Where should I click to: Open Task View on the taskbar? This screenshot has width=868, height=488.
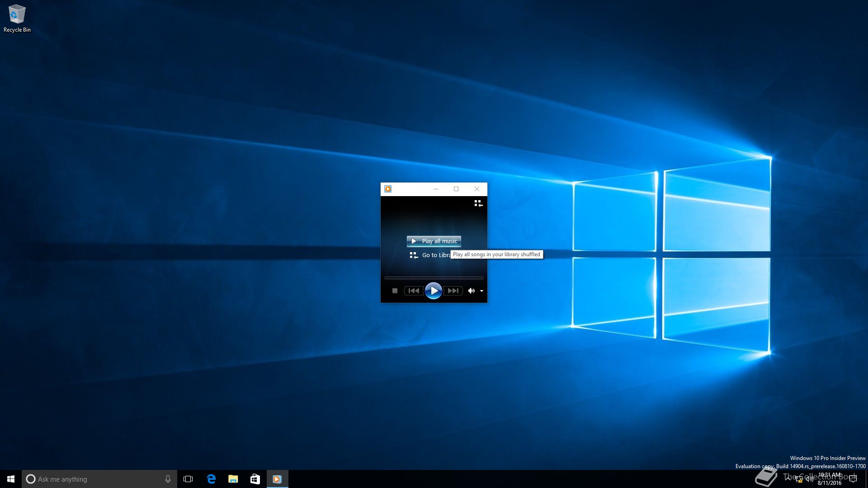tap(188, 479)
